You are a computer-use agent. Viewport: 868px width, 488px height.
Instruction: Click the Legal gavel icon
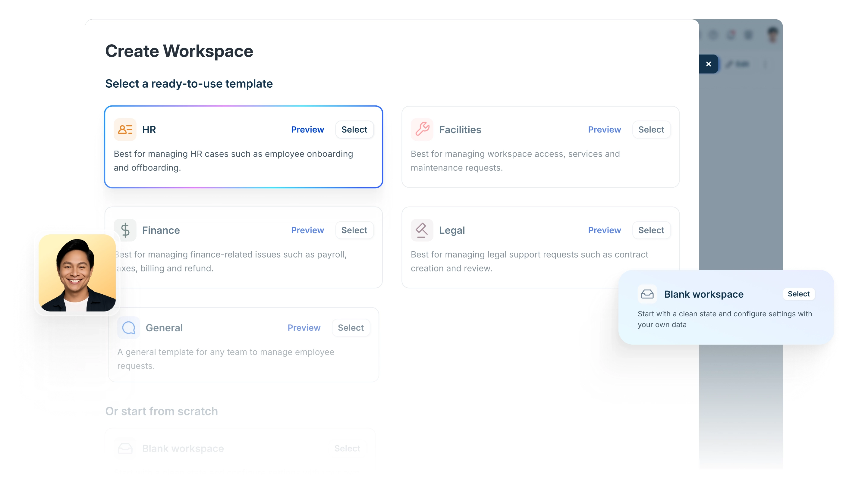point(422,230)
